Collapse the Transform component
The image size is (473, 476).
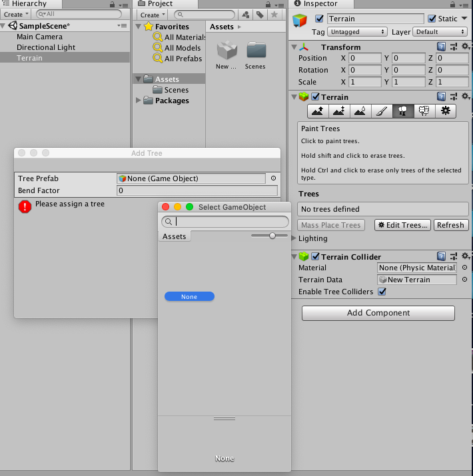pos(294,47)
